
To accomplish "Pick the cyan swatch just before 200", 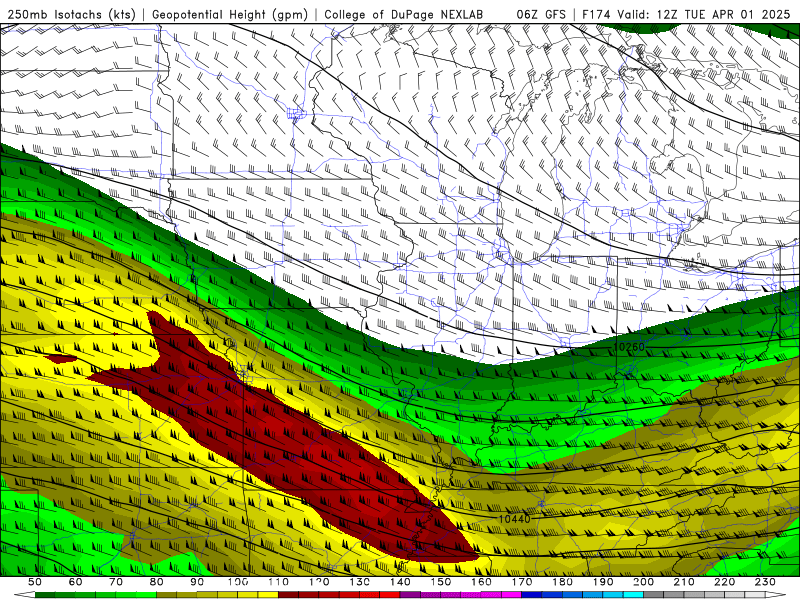I will coord(633,595).
